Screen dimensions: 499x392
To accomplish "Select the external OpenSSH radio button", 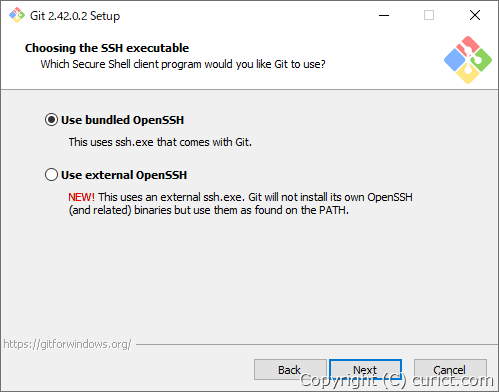I will pos(51,175).
